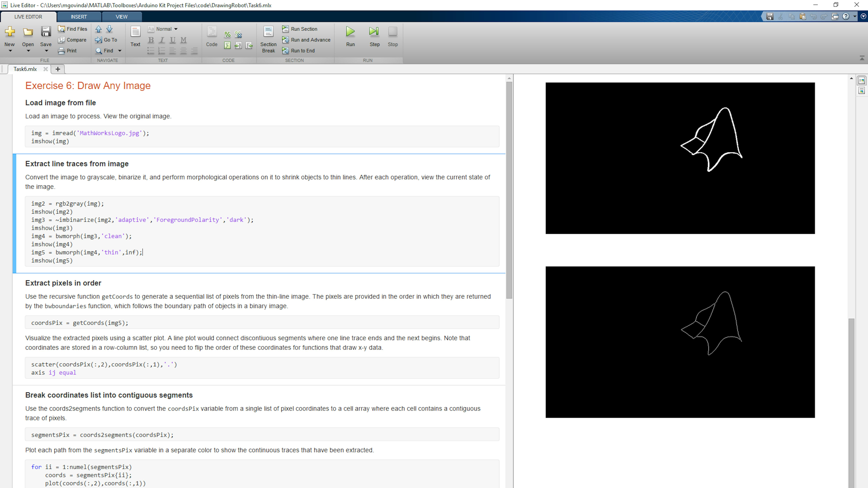
Task: Click the Step button
Action: 374,36
